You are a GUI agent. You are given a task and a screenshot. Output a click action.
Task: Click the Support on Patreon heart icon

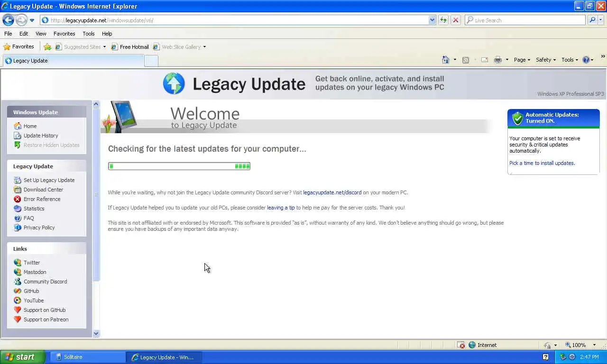point(18,319)
